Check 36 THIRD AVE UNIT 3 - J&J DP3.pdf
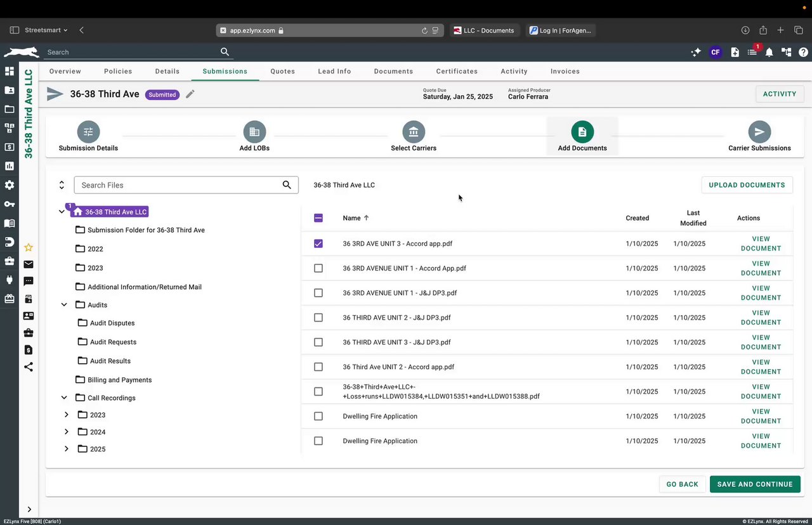Image resolution: width=812 pixels, height=525 pixels. pyautogui.click(x=318, y=342)
